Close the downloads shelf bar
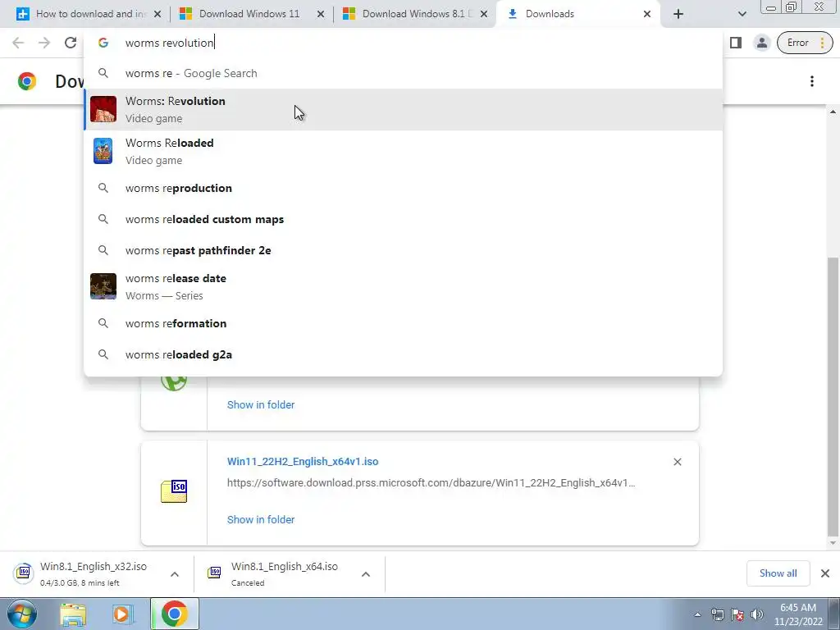The width and height of the screenshot is (840, 630). coord(825,573)
